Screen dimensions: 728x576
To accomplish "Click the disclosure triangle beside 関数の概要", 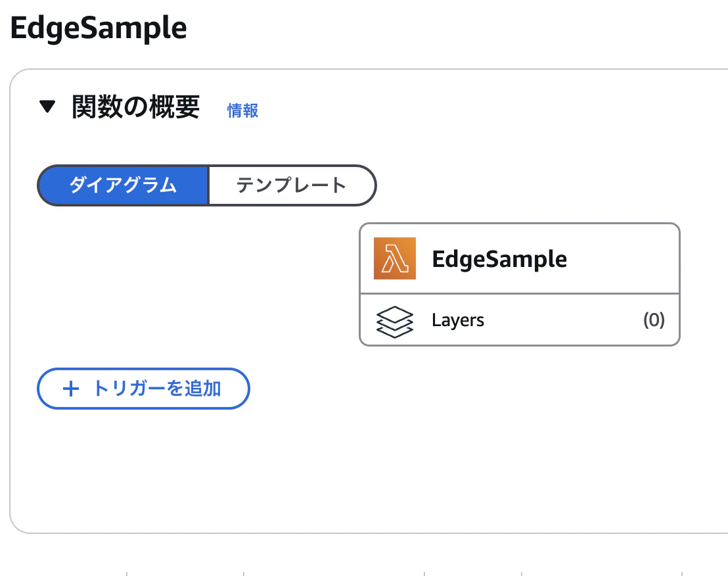I will pyautogui.click(x=47, y=107).
